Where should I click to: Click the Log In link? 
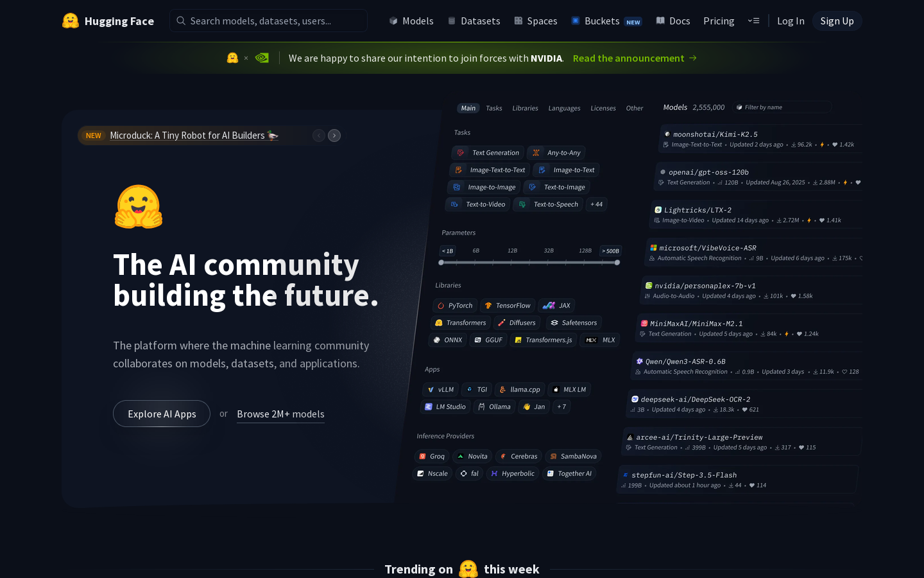(x=791, y=21)
